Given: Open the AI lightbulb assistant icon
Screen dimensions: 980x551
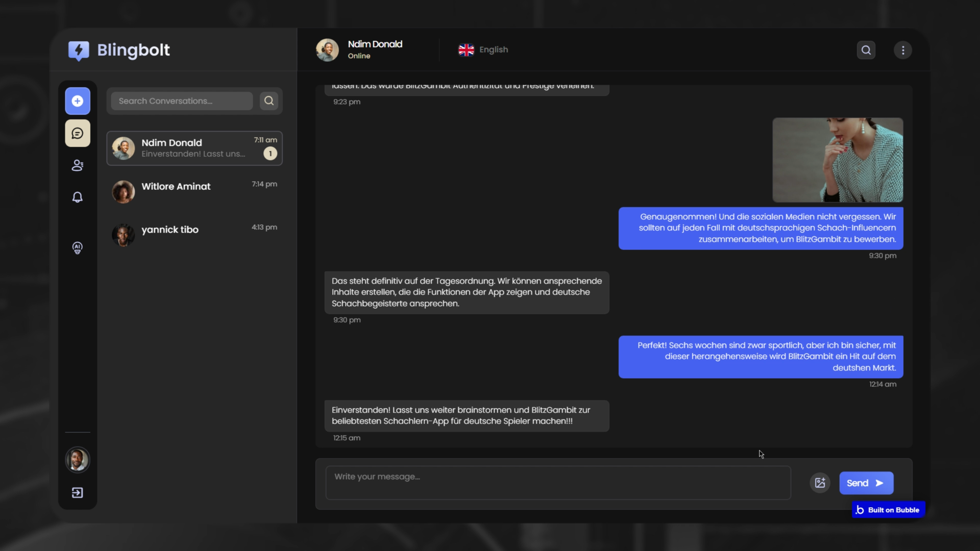Looking at the screenshot, I should pos(78,248).
